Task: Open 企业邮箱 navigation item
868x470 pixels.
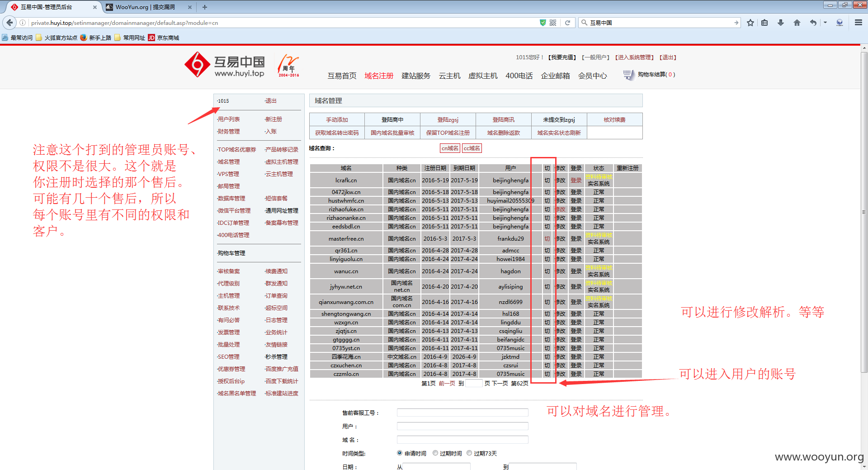Action: click(x=555, y=76)
